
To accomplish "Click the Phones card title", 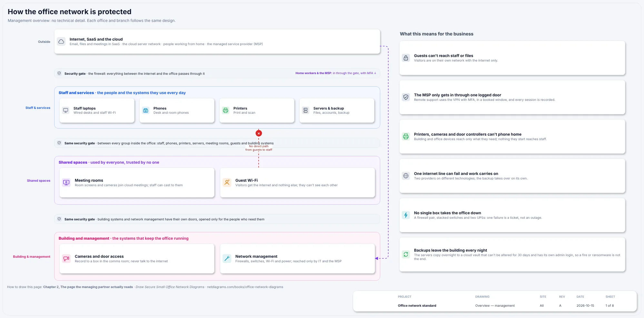I will [x=160, y=108].
